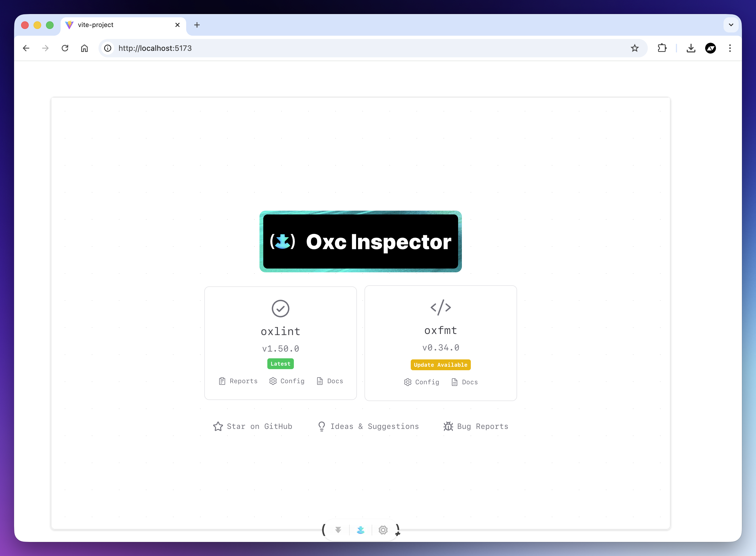Open oxfmt Config link

pos(422,382)
